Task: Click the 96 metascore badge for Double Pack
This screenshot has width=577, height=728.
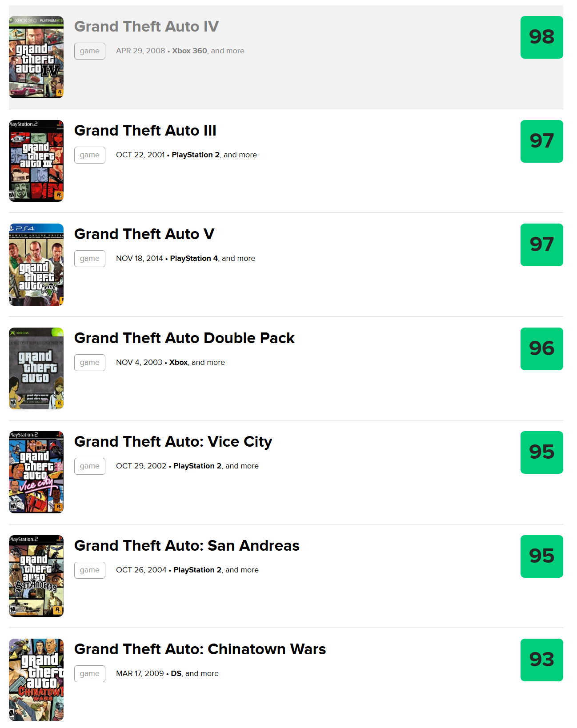Action: point(541,349)
